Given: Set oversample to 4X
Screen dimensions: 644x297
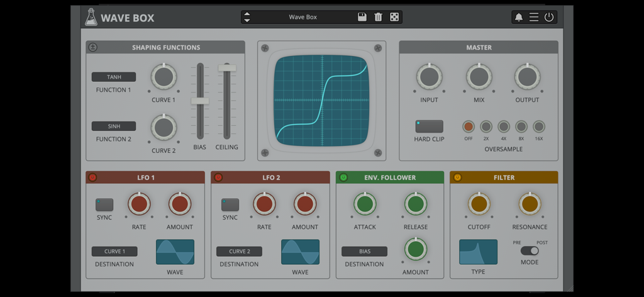Looking at the screenshot, I should pos(504,126).
